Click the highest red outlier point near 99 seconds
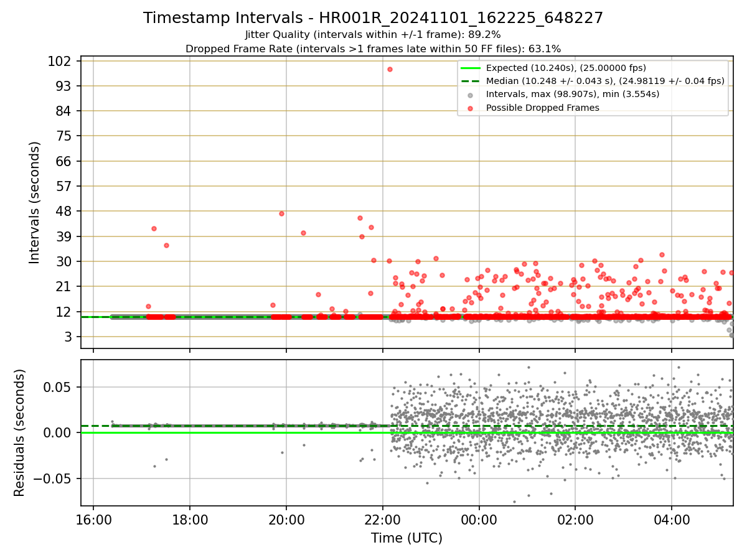747x560 pixels. click(390, 69)
